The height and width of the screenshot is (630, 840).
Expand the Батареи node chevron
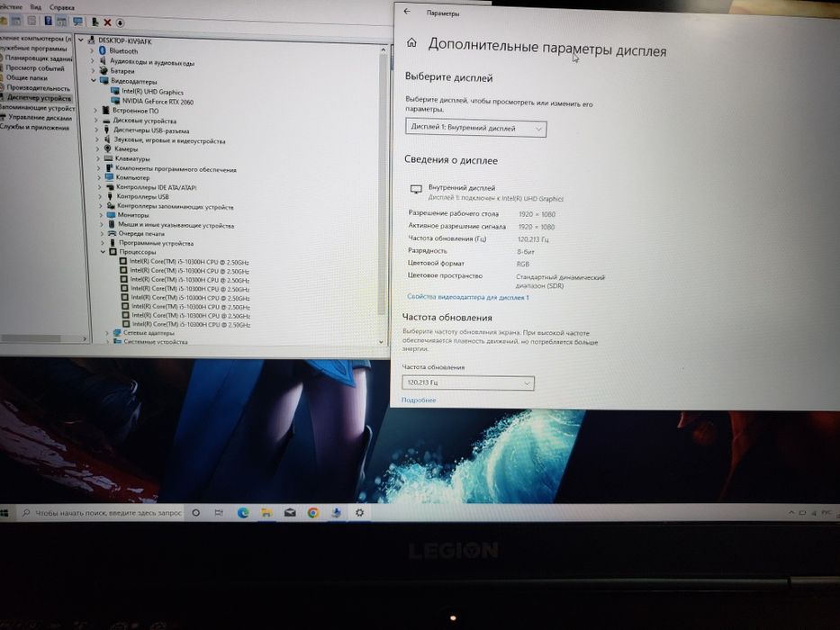93,71
